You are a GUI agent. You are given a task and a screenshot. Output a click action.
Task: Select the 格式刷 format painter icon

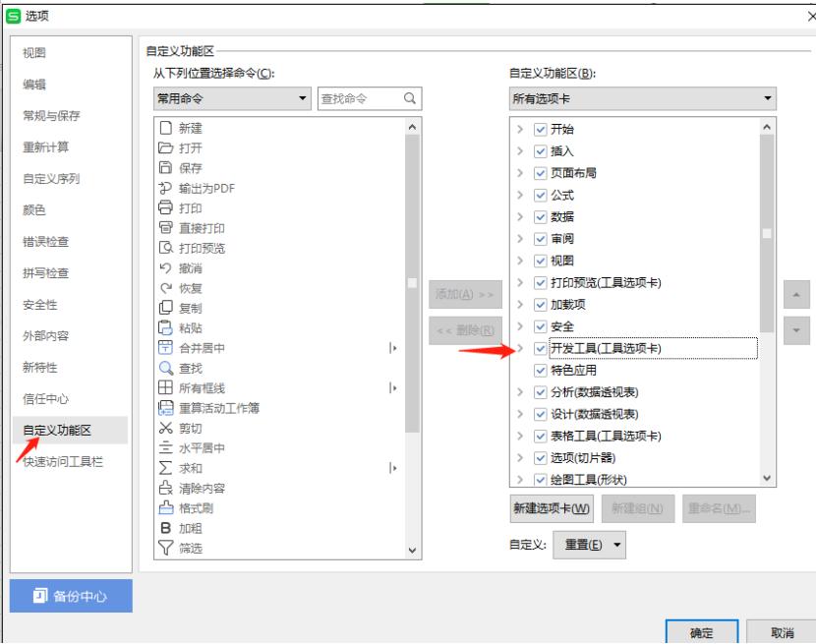pos(165,507)
